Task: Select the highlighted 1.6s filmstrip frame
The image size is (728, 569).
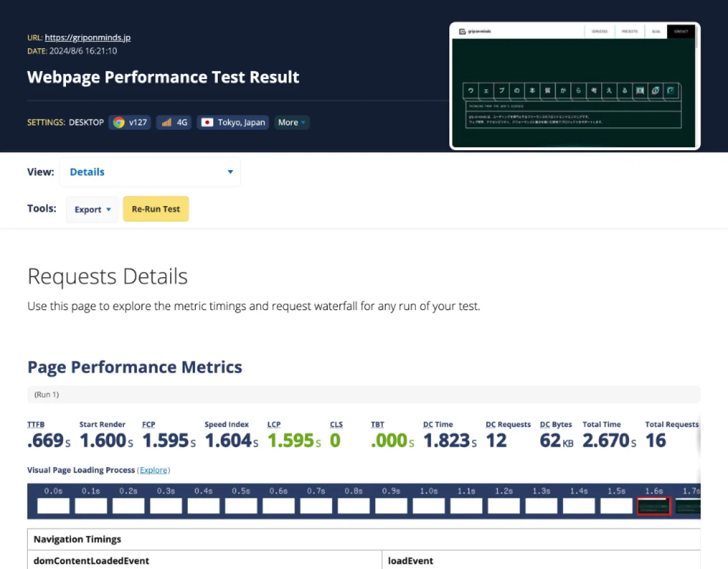Action: pyautogui.click(x=653, y=505)
